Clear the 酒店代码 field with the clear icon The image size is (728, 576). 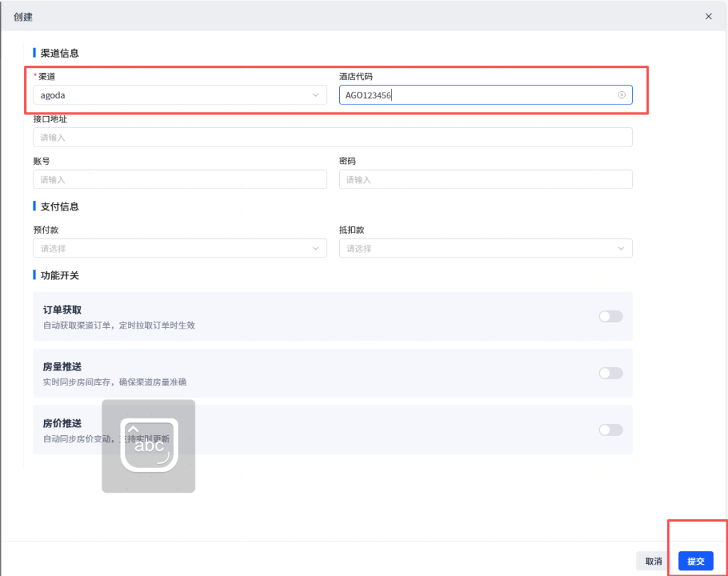[x=621, y=95]
